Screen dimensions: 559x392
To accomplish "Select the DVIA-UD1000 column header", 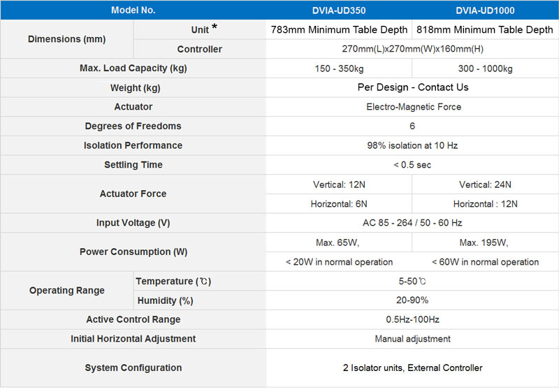I will 485,10.
